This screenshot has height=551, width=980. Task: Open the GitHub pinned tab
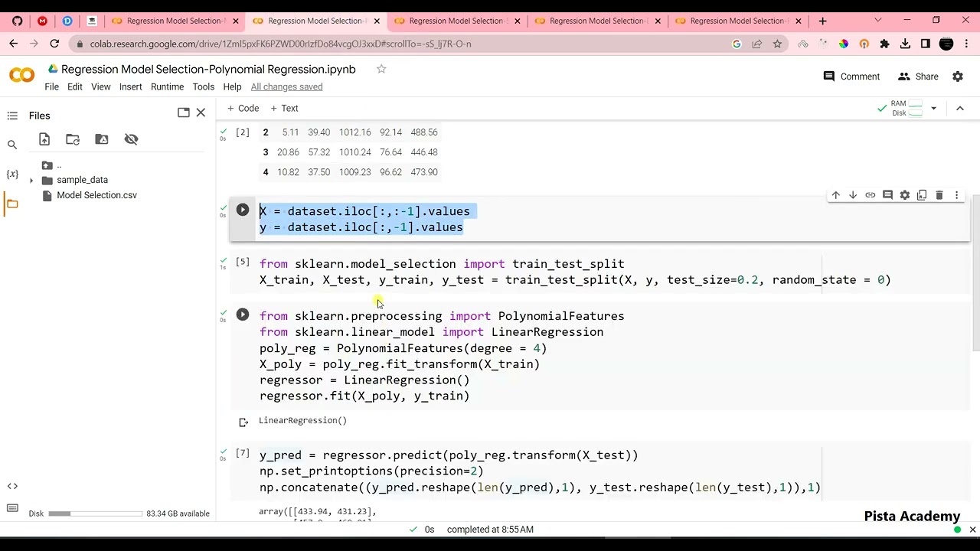17,21
